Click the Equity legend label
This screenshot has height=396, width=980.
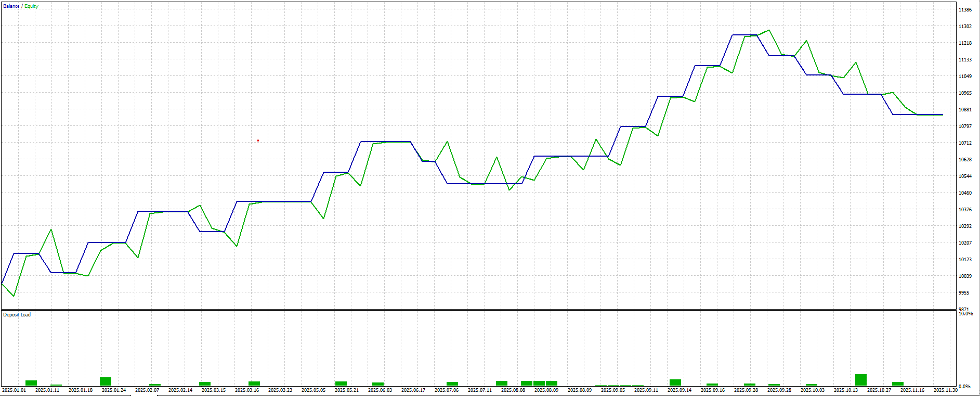click(x=32, y=6)
